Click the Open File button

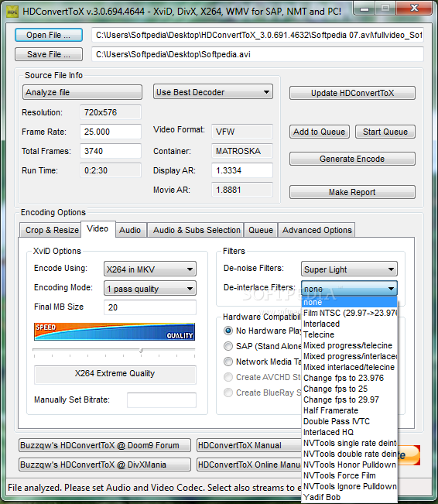(x=49, y=35)
